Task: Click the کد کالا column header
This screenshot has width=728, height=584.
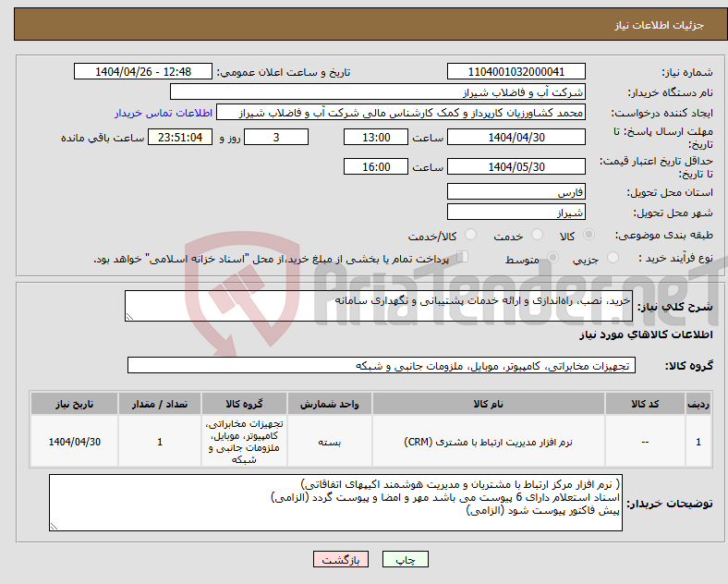Action: pyautogui.click(x=645, y=404)
